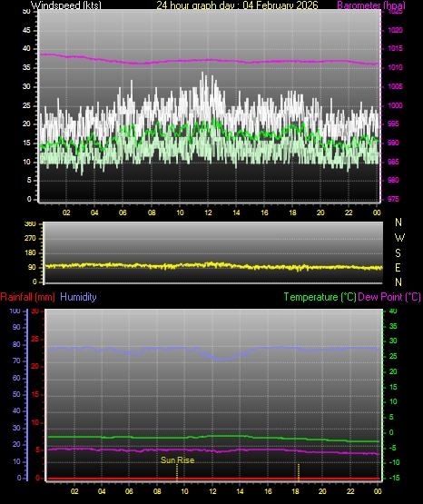Click the magenta dew point line

tap(213, 450)
